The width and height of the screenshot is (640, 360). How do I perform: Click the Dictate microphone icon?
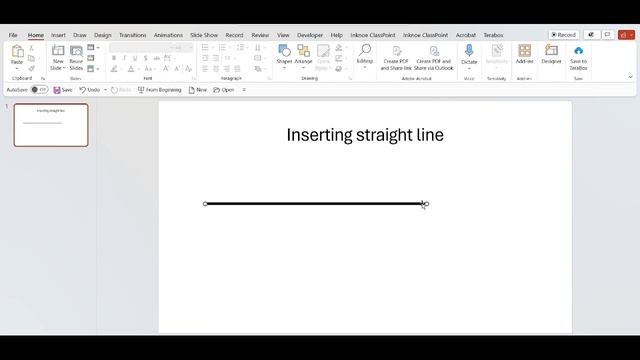(469, 51)
